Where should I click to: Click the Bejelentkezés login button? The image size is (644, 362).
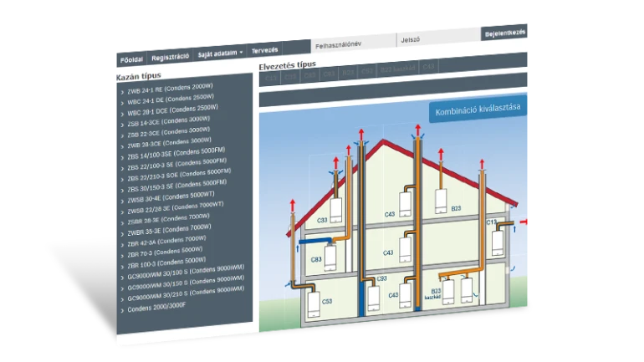click(504, 33)
